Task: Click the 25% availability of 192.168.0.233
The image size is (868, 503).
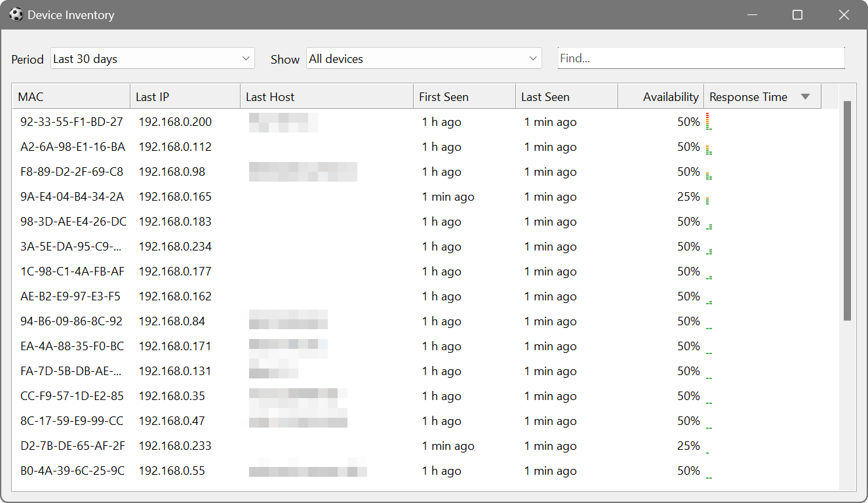Action: pos(688,446)
